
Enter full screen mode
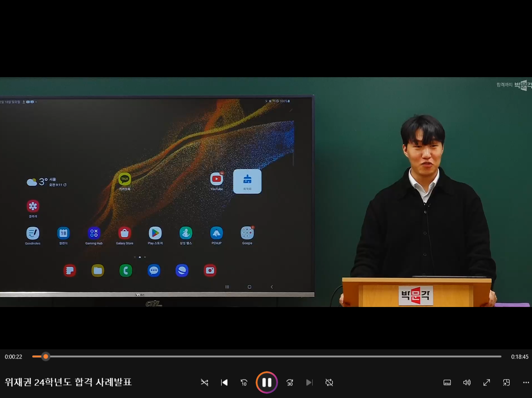(x=487, y=382)
